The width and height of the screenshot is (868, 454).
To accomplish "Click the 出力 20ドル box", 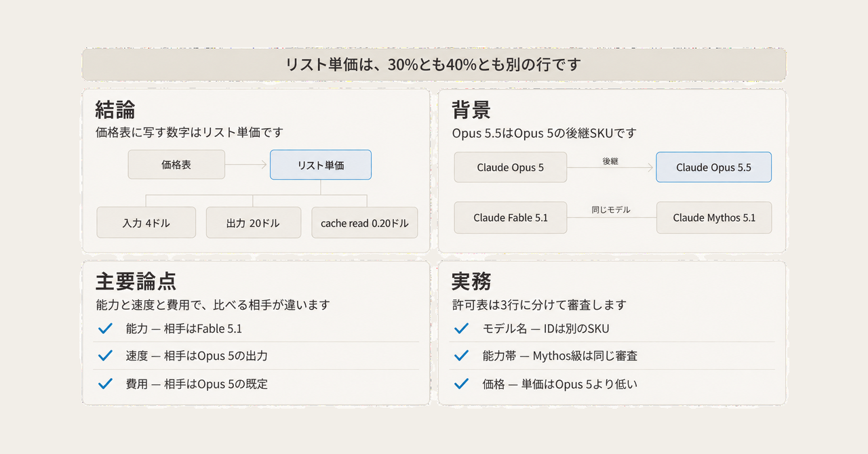I will pyautogui.click(x=253, y=223).
